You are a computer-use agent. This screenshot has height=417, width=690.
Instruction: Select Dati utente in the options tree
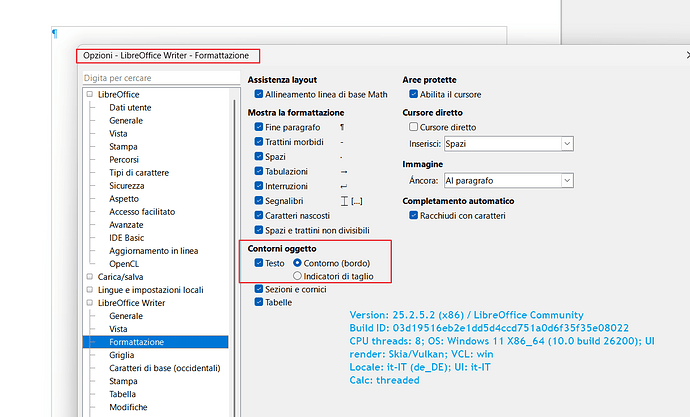pos(130,107)
